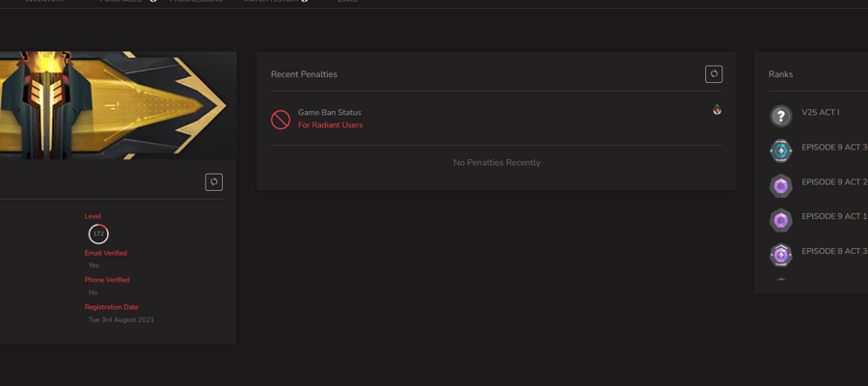Click the small Radiant rank emblem
Image resolution: width=868 pixels, height=386 pixels.
point(717,110)
